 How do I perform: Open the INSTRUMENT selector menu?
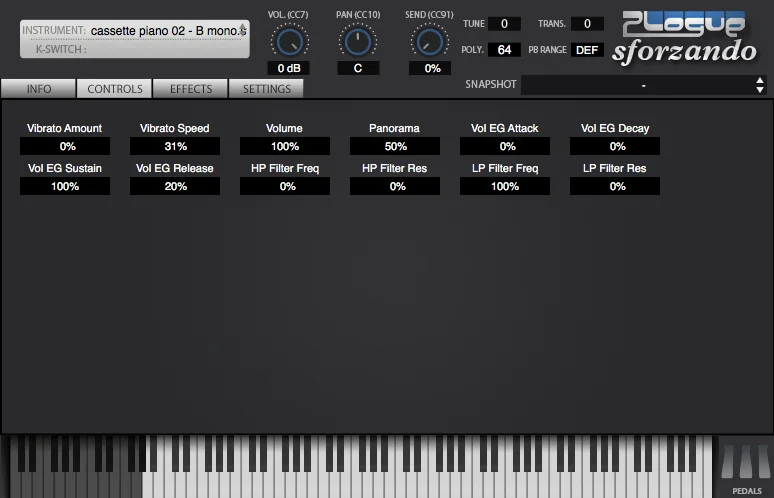tap(168, 31)
